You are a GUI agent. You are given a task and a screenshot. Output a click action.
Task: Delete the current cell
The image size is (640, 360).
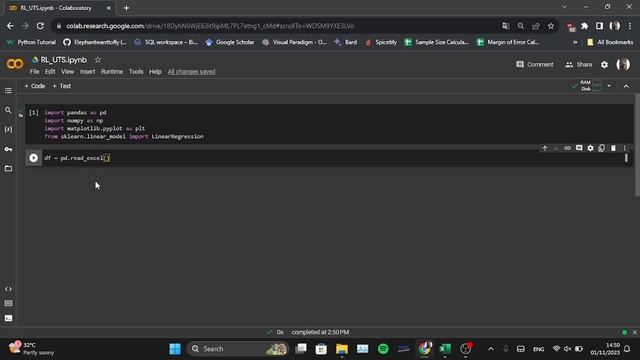click(x=613, y=148)
